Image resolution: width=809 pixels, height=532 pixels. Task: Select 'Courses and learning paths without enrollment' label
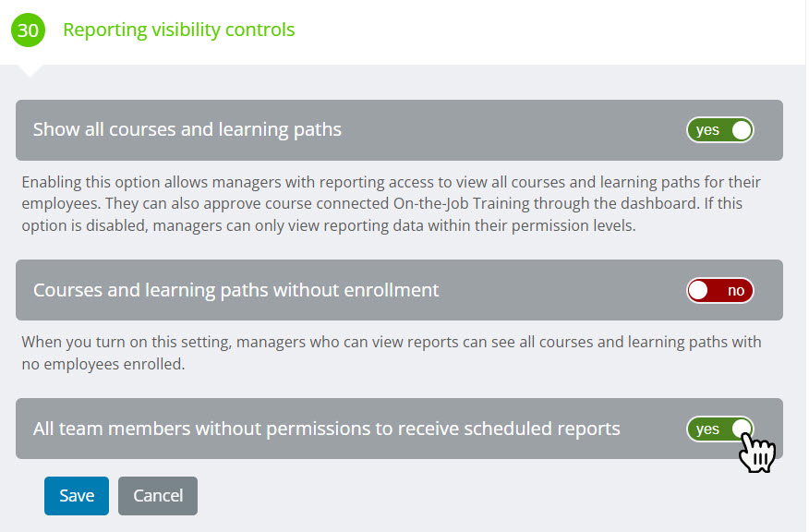point(235,290)
